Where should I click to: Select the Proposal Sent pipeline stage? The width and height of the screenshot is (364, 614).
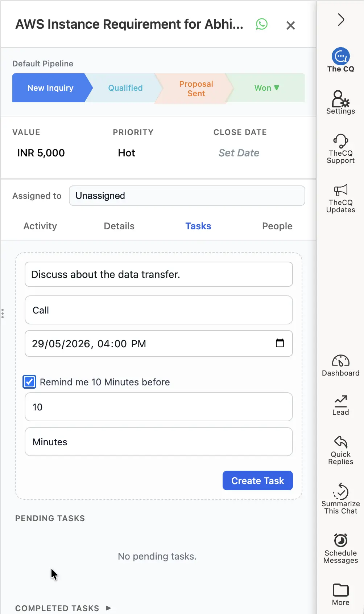pos(196,89)
